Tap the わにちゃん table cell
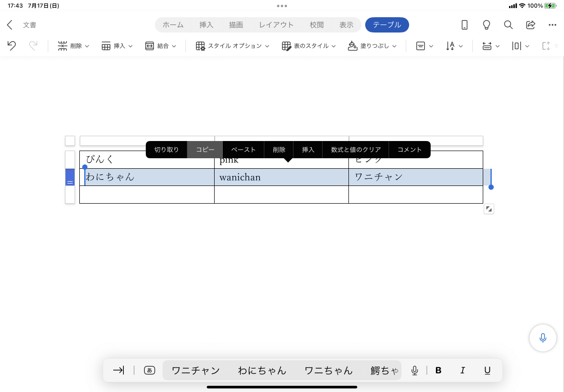This screenshot has width=564, height=392. pos(147,177)
